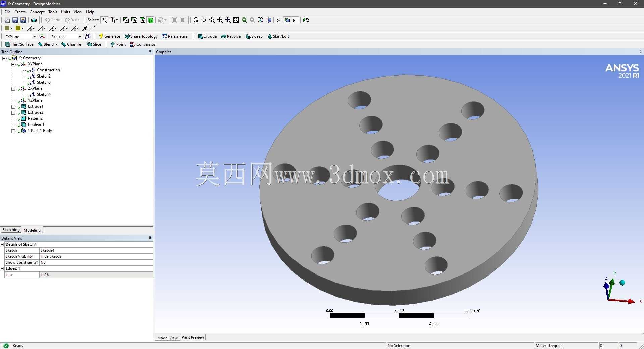Open the face coloring dropdown
Screen dimensions: 644x349
point(11,28)
